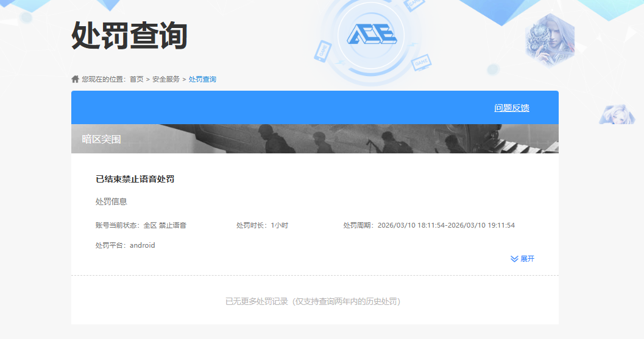Open the 问题反馈 link
The image size is (644, 339).
coord(511,108)
